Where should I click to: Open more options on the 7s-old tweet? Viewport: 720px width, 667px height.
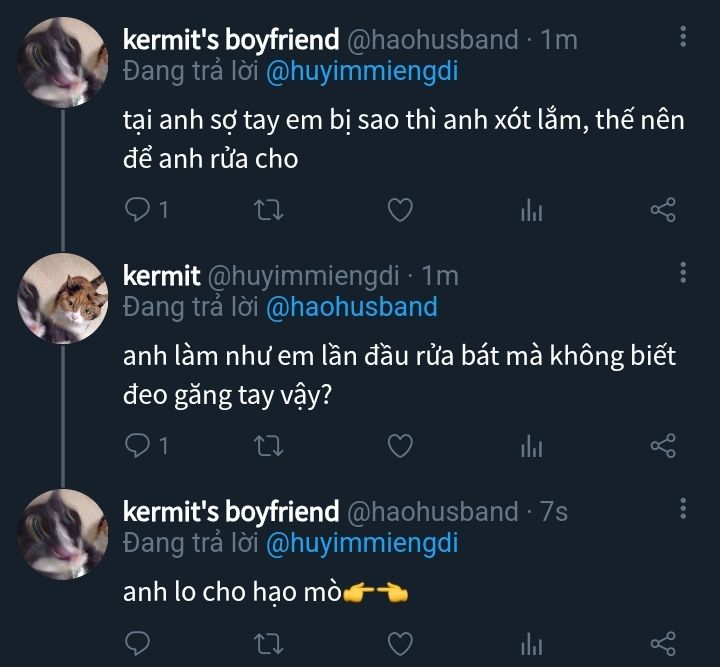(x=683, y=510)
